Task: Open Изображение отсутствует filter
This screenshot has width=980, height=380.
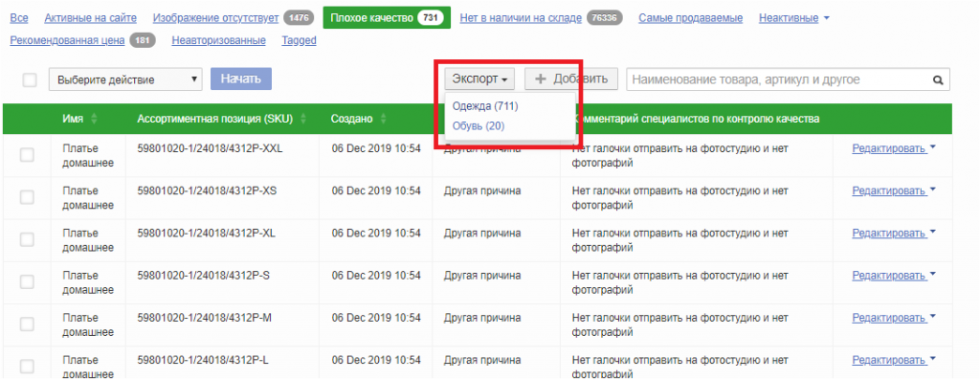Action: pyautogui.click(x=215, y=18)
